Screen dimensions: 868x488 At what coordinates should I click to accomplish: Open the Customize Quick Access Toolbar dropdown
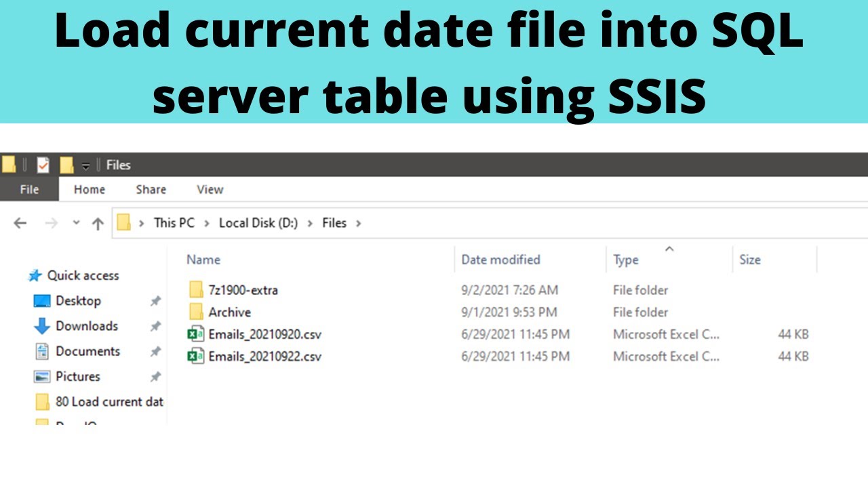(x=85, y=165)
